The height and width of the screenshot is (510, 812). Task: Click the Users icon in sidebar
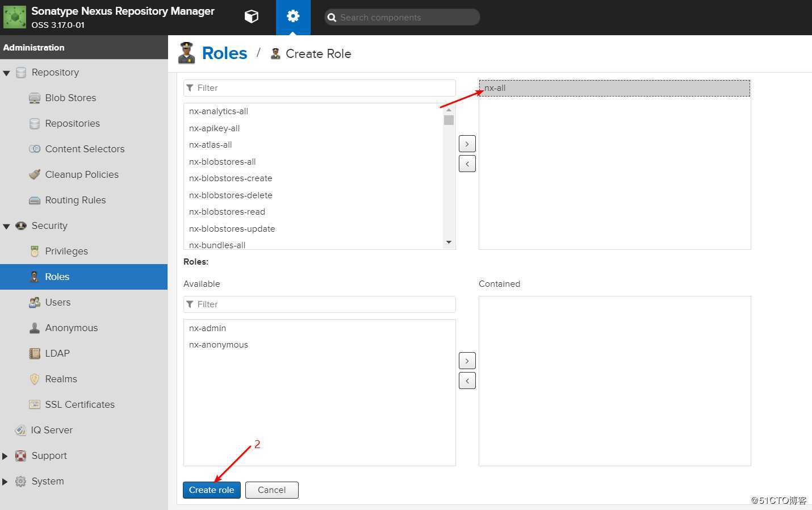pyautogui.click(x=35, y=302)
